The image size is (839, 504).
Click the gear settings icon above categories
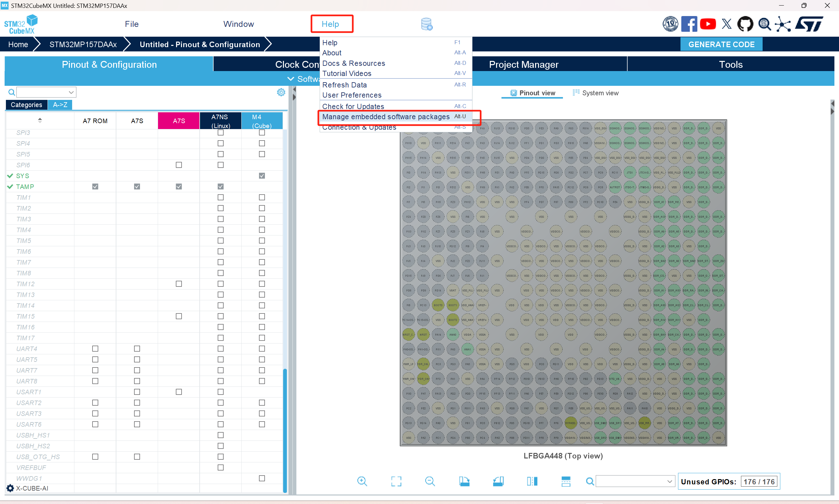click(x=281, y=92)
